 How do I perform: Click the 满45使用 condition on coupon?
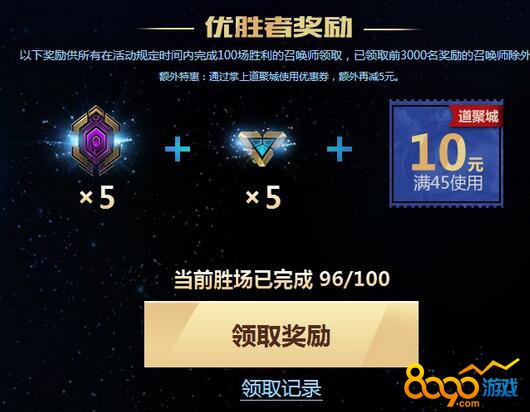448,183
